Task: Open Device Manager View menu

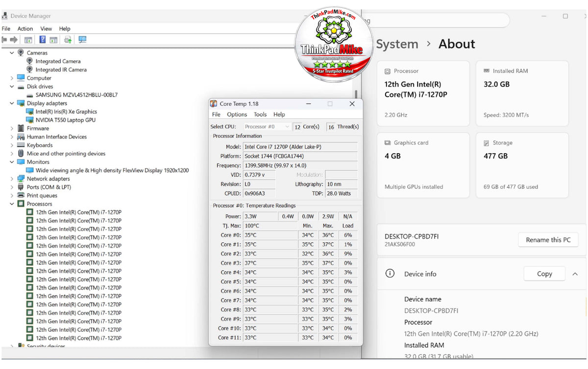Action: coord(46,28)
